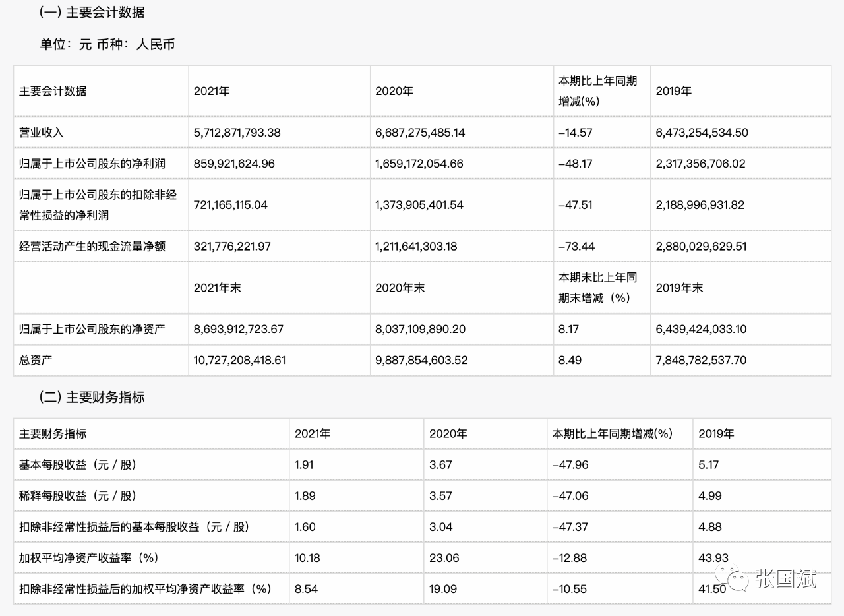Click the 基本每股收益 row label
Image resolution: width=844 pixels, height=616 pixels.
click(x=78, y=464)
